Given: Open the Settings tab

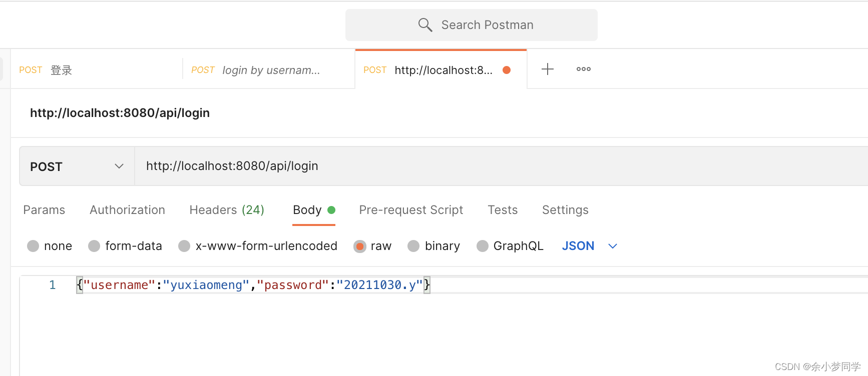Looking at the screenshot, I should [565, 210].
